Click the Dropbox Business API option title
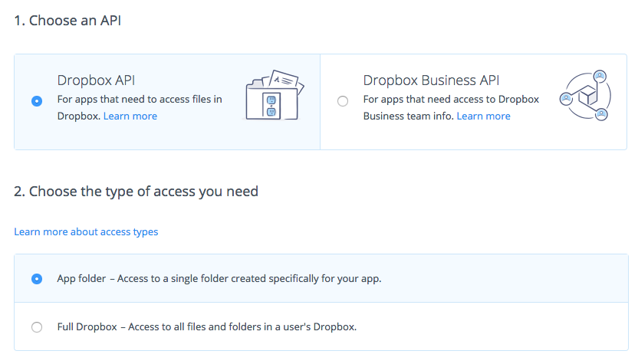The width and height of the screenshot is (638, 364). (431, 80)
